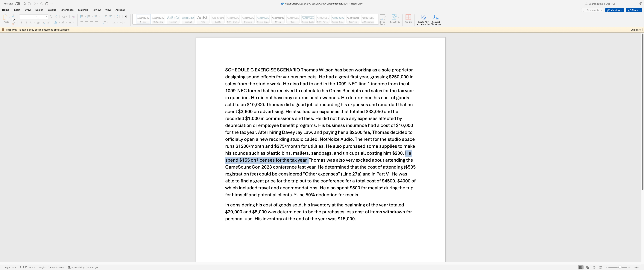The height and width of the screenshot is (270, 644).
Task: Click the Print icon in title bar
Action: (47, 4)
